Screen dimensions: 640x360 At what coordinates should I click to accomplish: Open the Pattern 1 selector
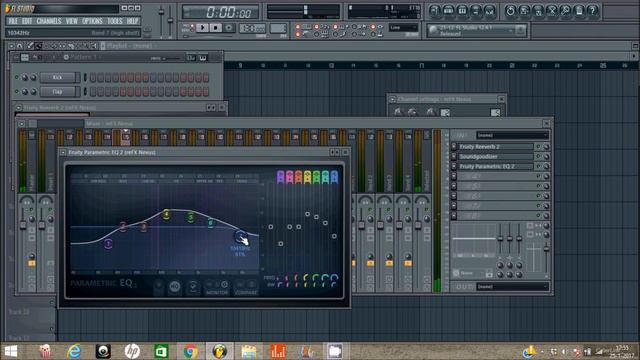(x=85, y=58)
